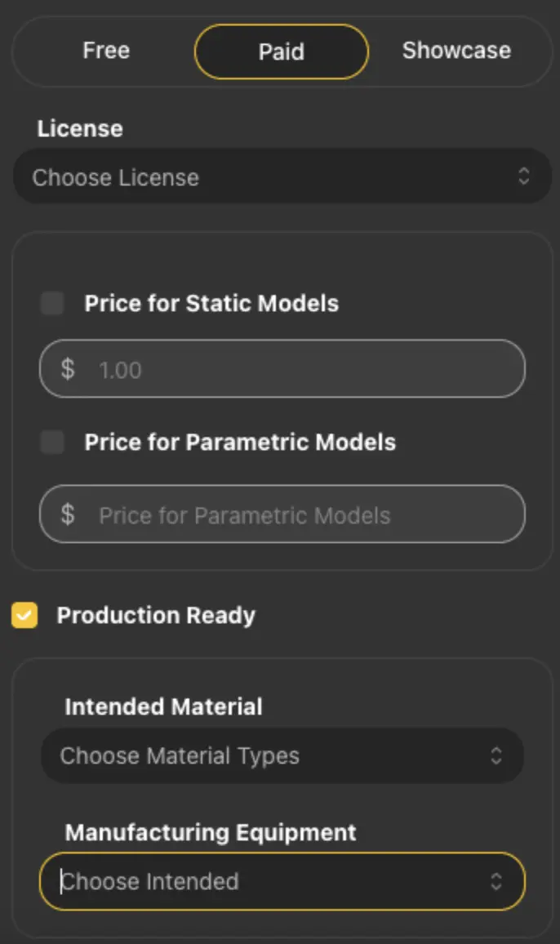Expand the Choose Material Types dropdown
Viewport: 560px width, 944px height.
tap(282, 755)
